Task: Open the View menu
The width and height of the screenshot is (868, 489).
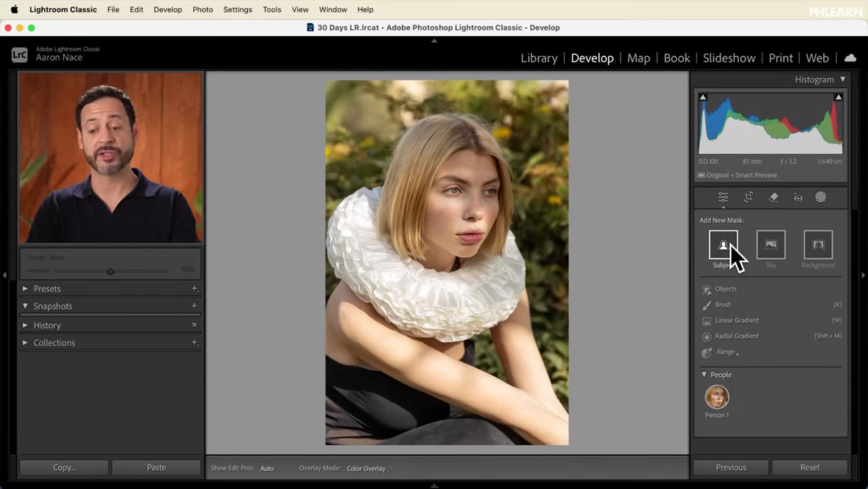Action: point(300,9)
